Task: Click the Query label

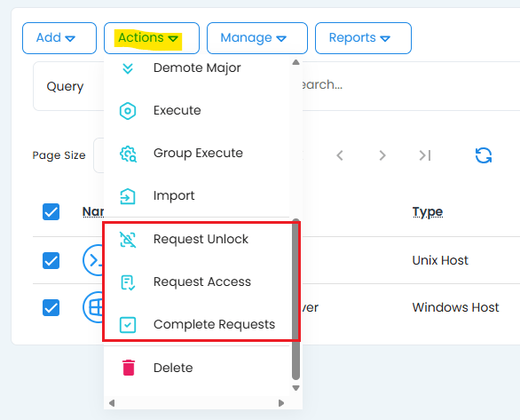Action: click(x=65, y=87)
